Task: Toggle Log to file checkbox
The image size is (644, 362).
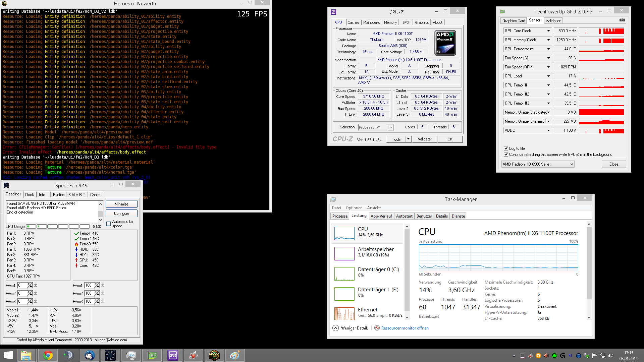Action: (506, 148)
